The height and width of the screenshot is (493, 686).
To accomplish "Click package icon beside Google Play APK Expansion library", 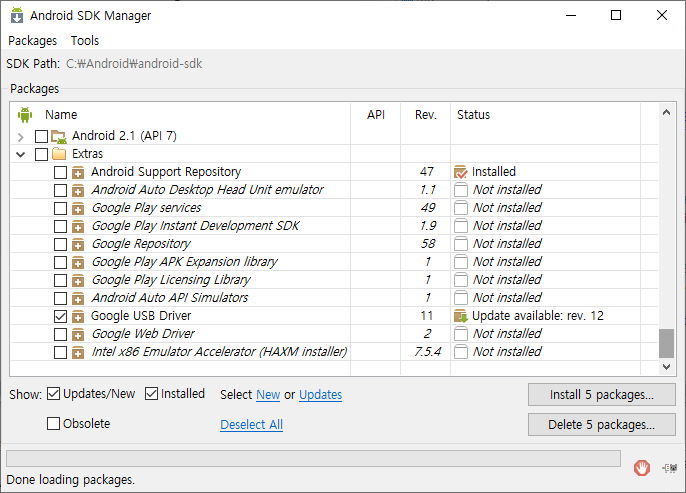I will (78, 262).
